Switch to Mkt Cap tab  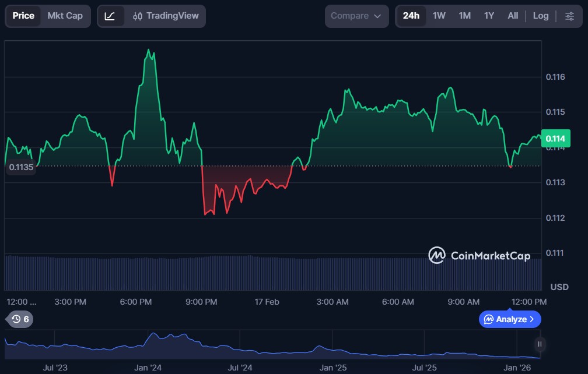[65, 16]
